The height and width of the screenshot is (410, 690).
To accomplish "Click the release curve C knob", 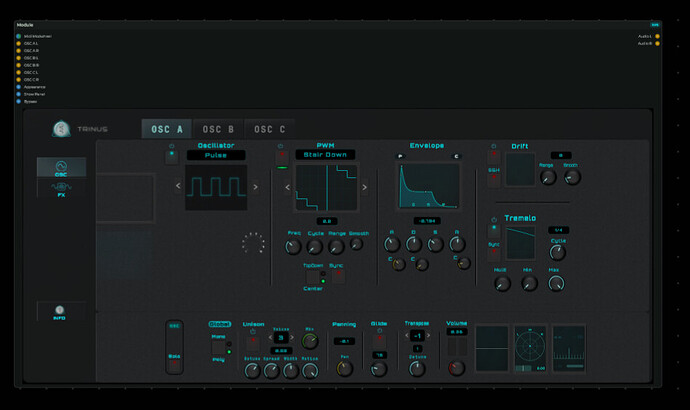I will (464, 264).
